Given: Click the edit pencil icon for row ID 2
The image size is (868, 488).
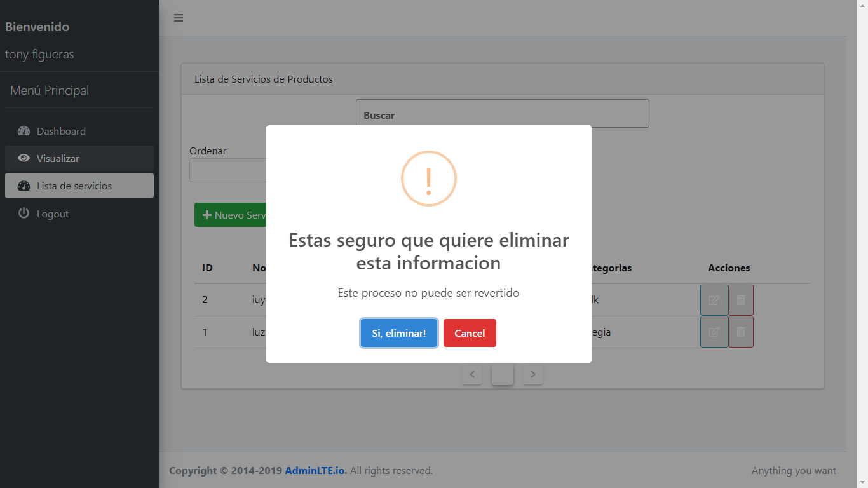Looking at the screenshot, I should click(x=714, y=299).
